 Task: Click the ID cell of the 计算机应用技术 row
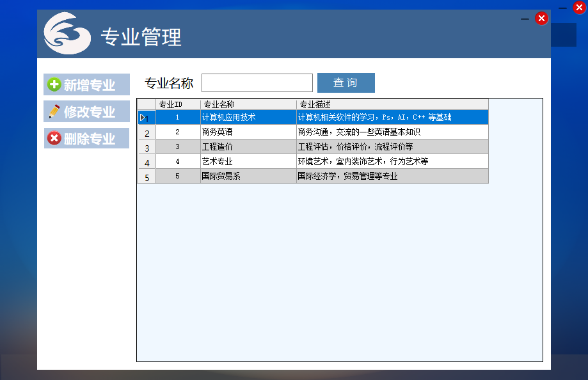click(x=178, y=118)
